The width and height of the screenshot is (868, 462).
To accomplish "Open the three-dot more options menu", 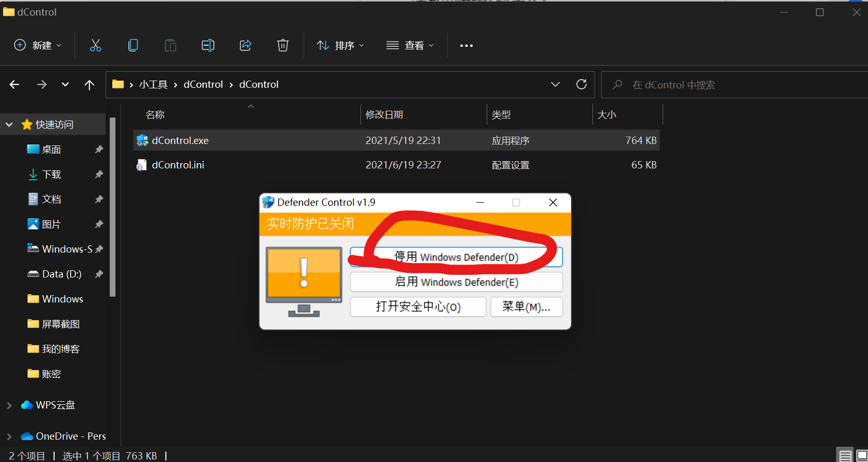I will click(x=467, y=46).
